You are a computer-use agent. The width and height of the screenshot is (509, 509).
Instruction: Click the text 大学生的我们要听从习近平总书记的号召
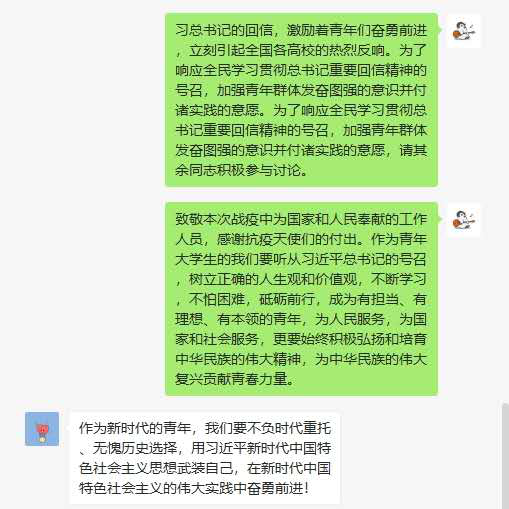coord(301,259)
